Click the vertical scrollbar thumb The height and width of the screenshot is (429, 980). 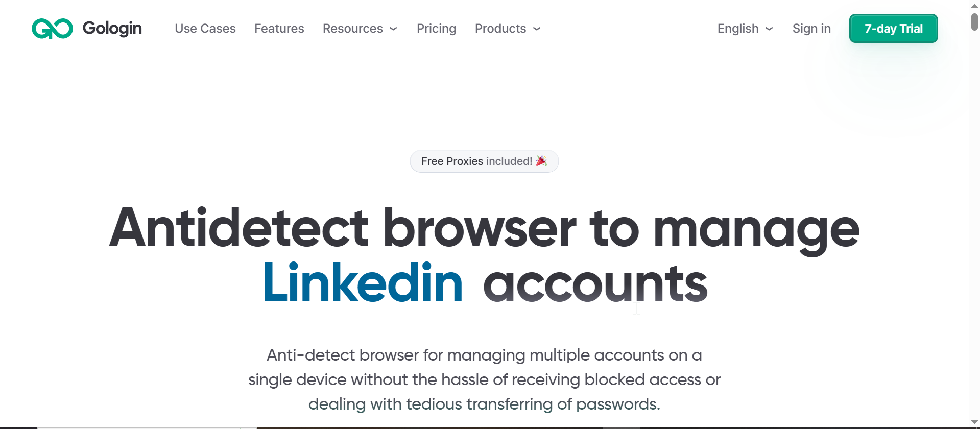pos(974,22)
